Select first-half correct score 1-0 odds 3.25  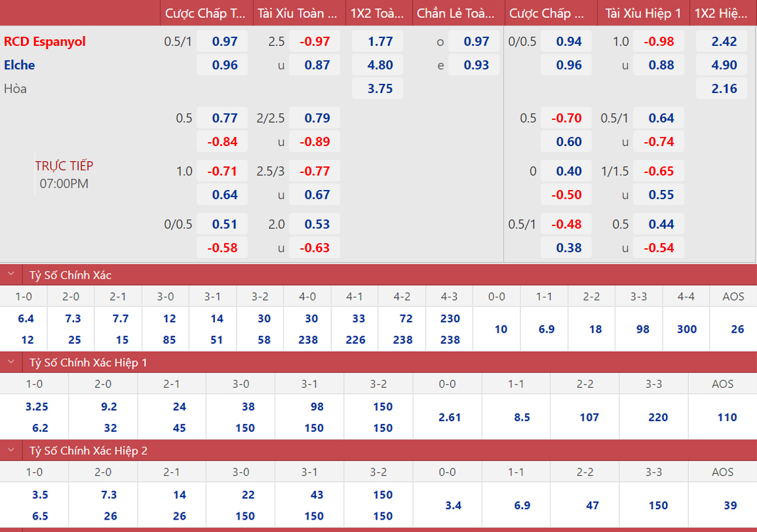37,407
